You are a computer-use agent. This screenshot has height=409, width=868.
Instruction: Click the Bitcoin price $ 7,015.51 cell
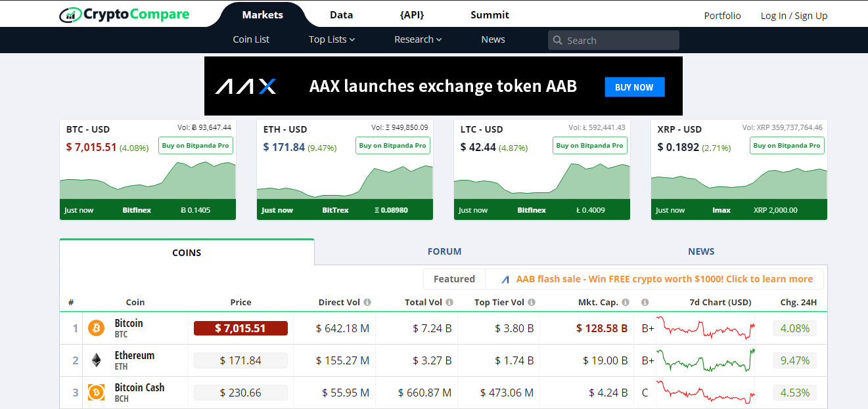[x=240, y=328]
